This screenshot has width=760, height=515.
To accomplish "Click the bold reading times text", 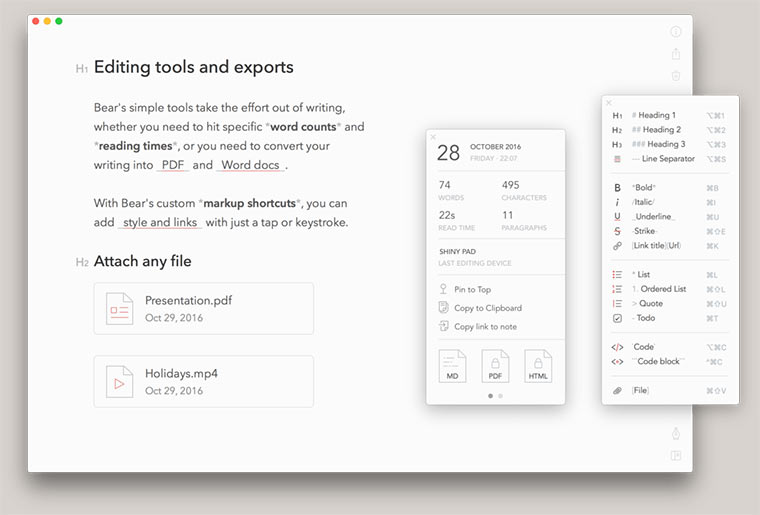I will [135, 146].
